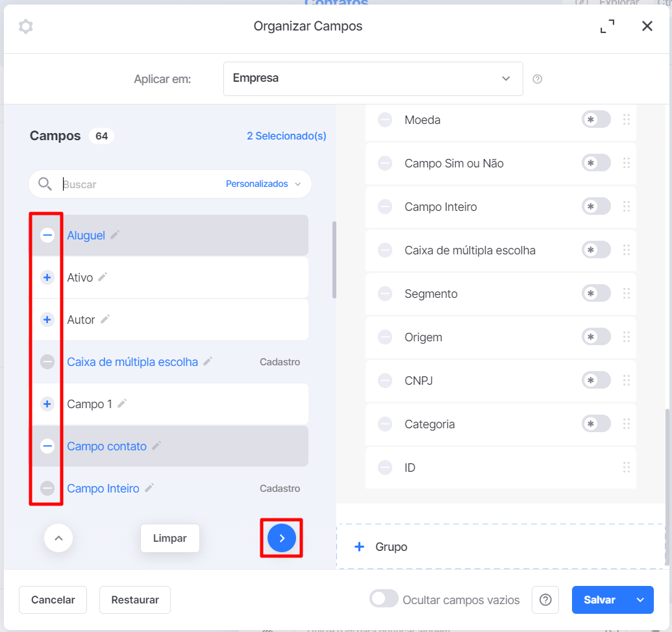This screenshot has height=632, width=672.
Task: Remove CNPJ from the right panel
Action: 385,380
